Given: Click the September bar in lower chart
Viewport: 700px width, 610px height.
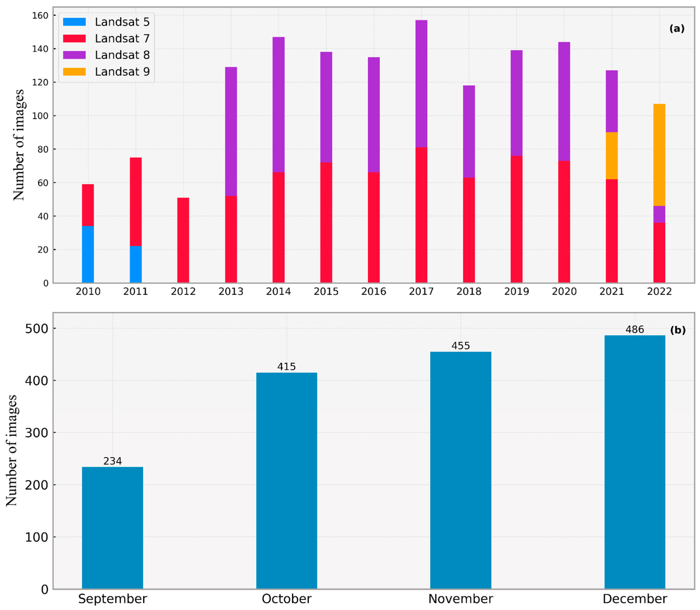Looking at the screenshot, I should (x=112, y=528).
